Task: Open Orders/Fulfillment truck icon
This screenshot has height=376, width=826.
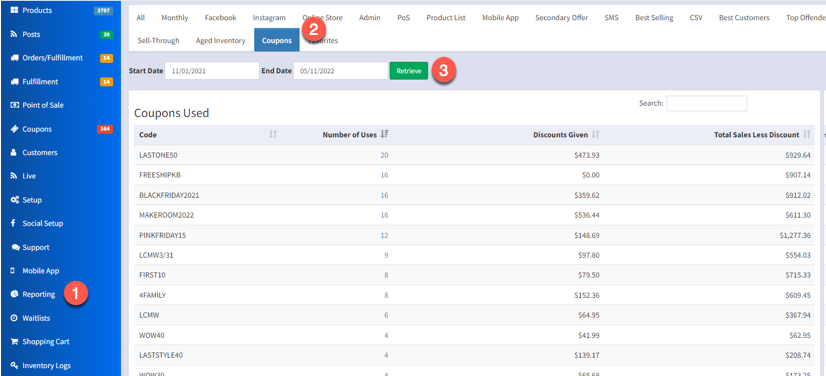Action: tap(14, 58)
